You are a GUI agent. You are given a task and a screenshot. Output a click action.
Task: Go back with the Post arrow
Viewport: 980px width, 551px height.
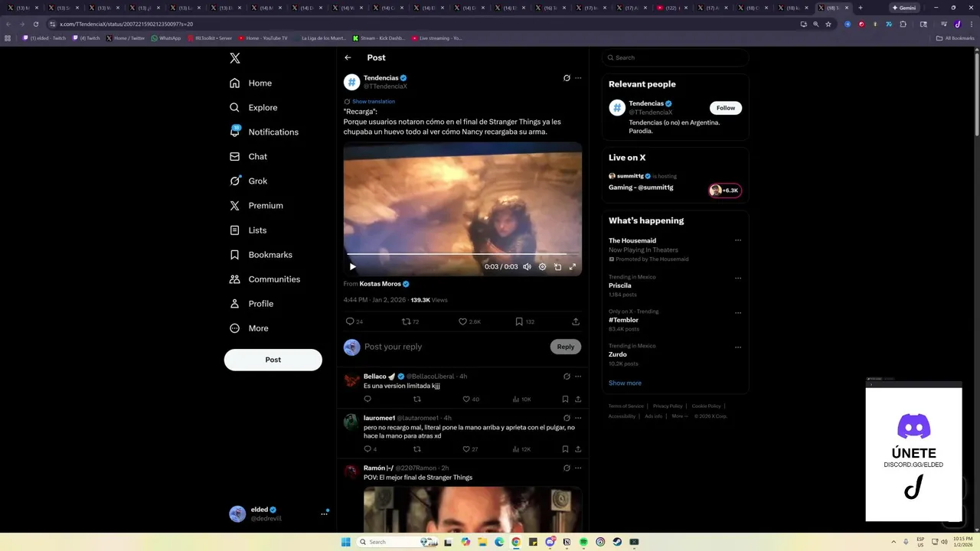pos(348,57)
